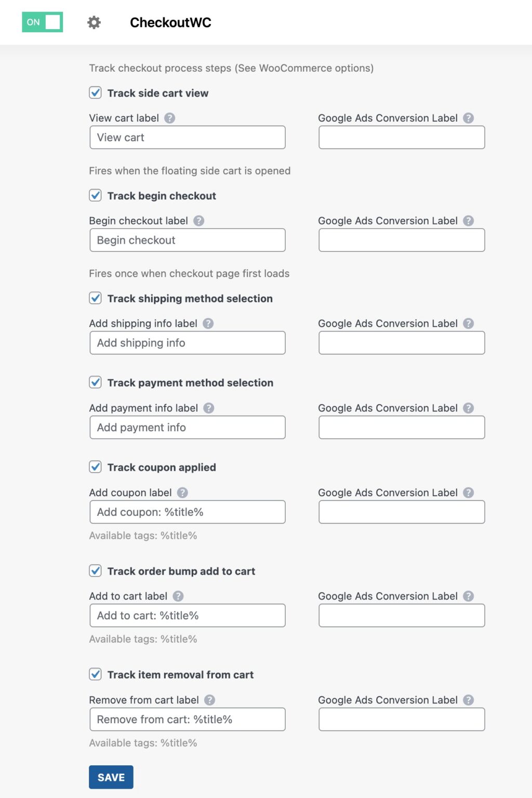
Task: Click the SAVE button
Action: (111, 777)
